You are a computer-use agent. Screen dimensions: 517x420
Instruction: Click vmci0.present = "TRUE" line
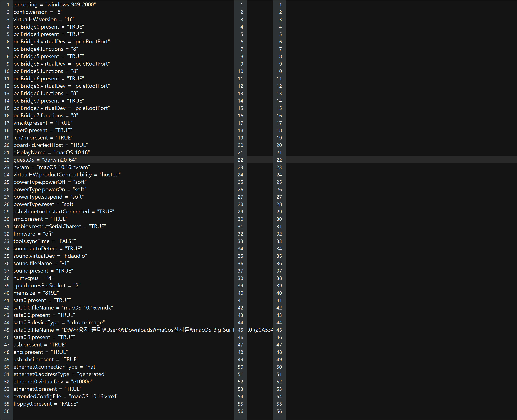point(43,123)
